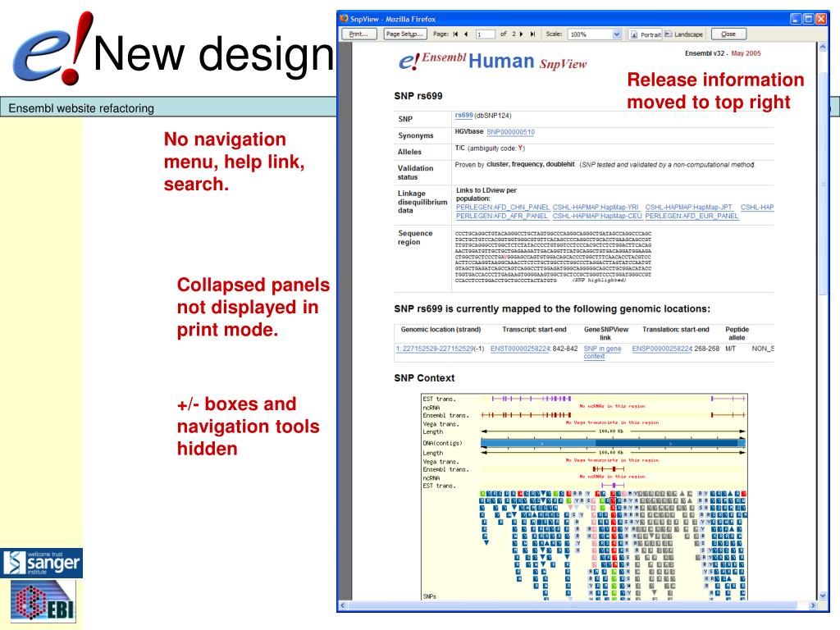Jump to last page arrow

click(x=532, y=34)
